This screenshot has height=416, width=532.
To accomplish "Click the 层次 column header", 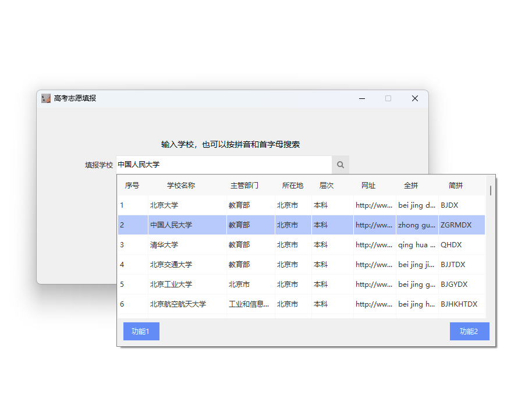I will coord(326,186).
